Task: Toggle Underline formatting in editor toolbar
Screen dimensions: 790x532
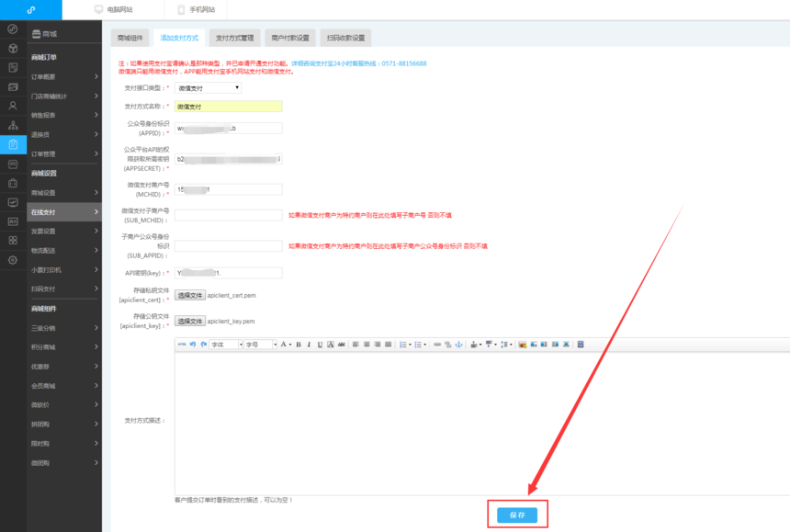Action: pyautogui.click(x=320, y=344)
